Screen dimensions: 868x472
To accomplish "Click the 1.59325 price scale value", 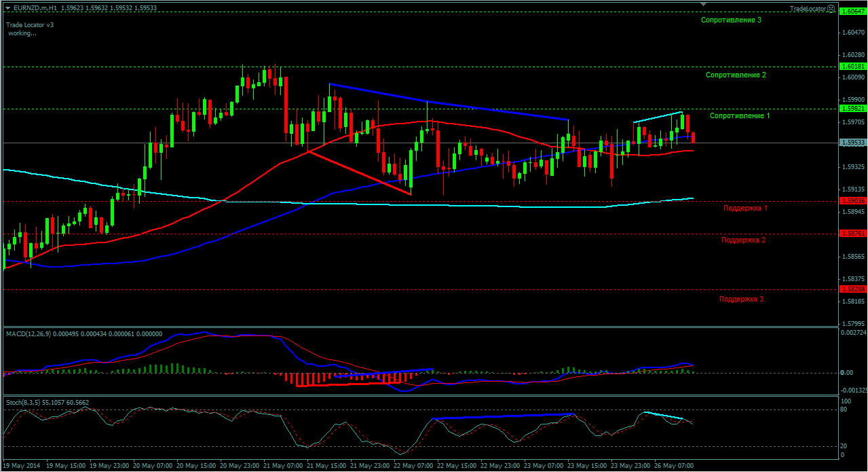I will coord(853,166).
